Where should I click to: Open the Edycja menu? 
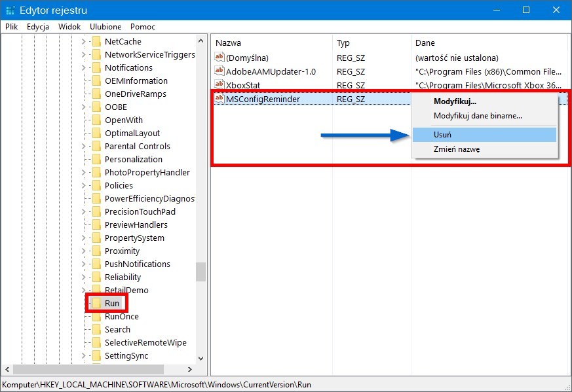click(38, 27)
